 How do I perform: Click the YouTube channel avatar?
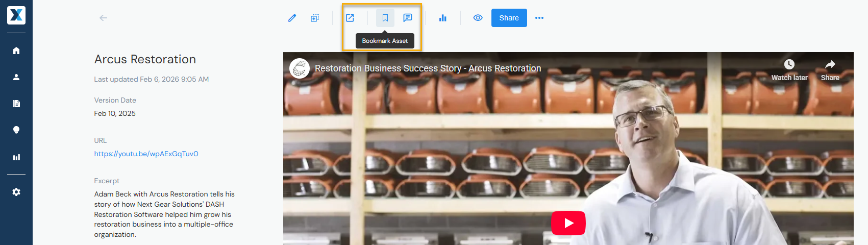(300, 68)
